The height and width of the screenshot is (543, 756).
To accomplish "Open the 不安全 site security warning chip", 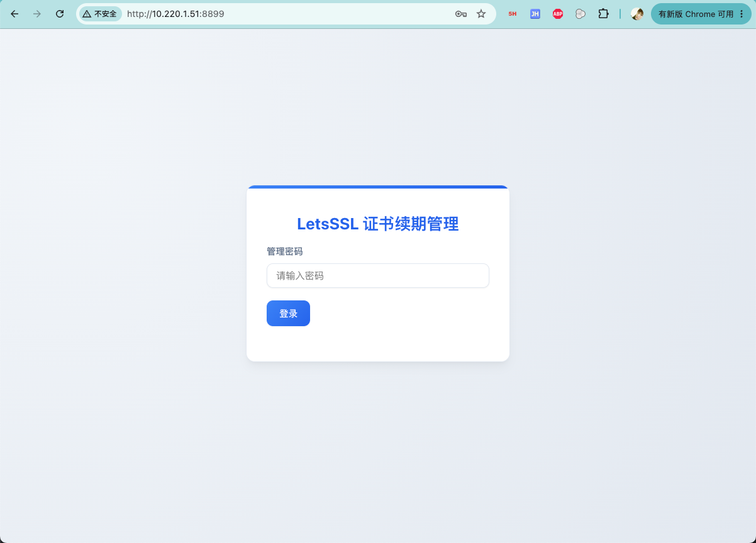I will pyautogui.click(x=100, y=14).
